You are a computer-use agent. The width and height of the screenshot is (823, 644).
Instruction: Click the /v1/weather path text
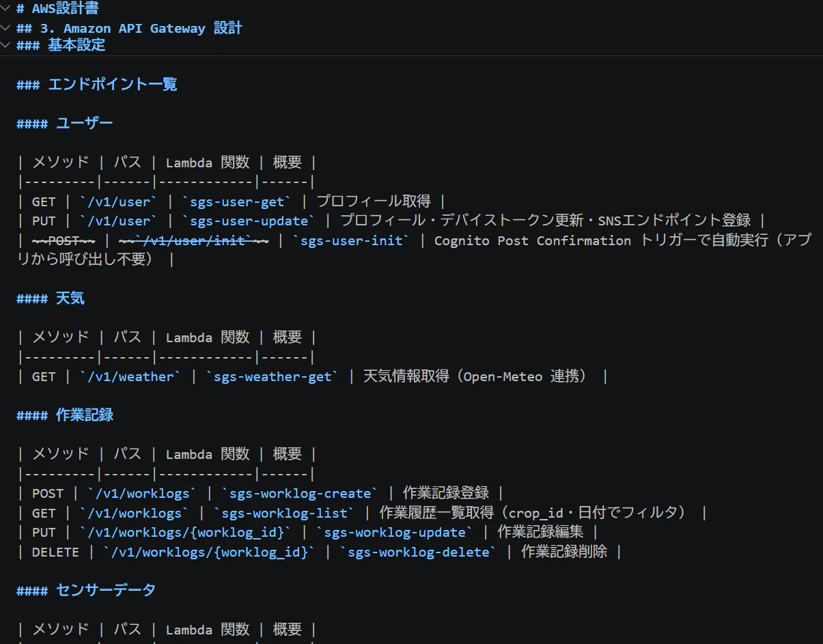[x=130, y=376]
